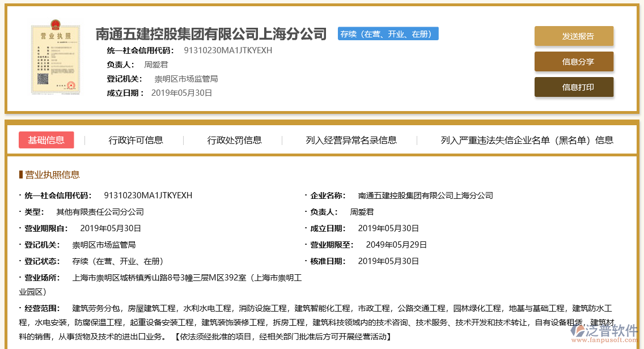Open the 列入严重违法失信企业名单（黑名单）信息 tab

527,141
